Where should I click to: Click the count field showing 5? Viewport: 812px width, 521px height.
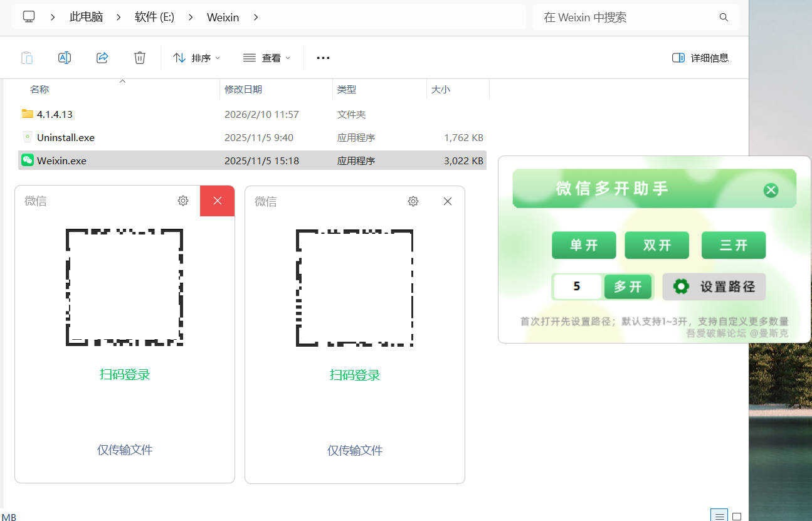(x=577, y=287)
